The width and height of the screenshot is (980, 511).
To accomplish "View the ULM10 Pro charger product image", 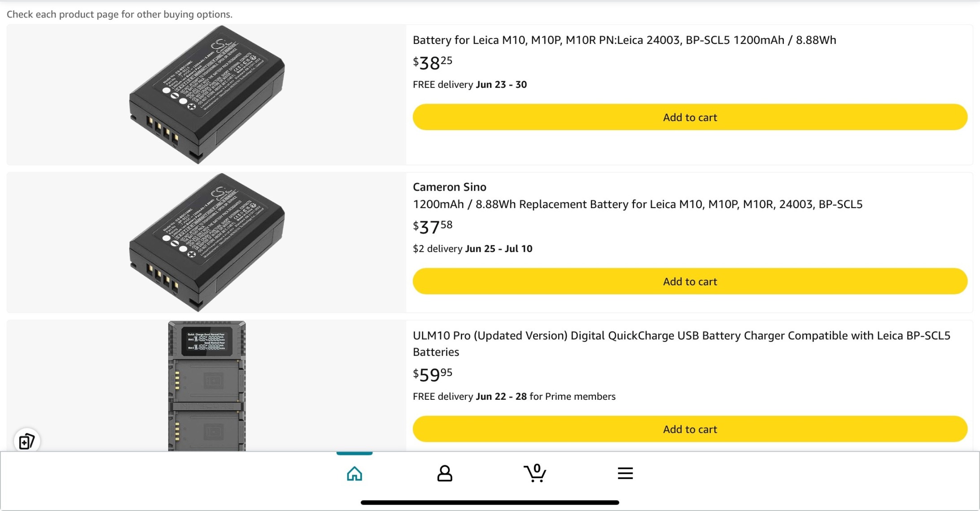I will pyautogui.click(x=207, y=386).
